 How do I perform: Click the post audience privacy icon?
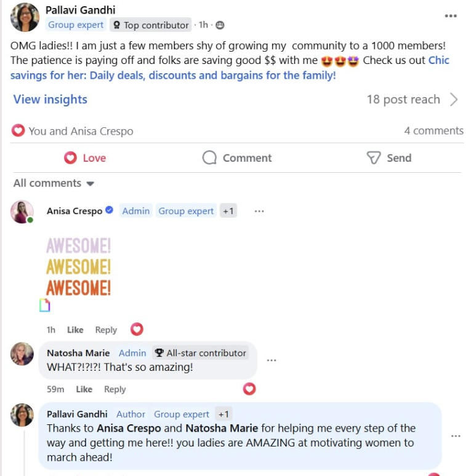(220, 25)
